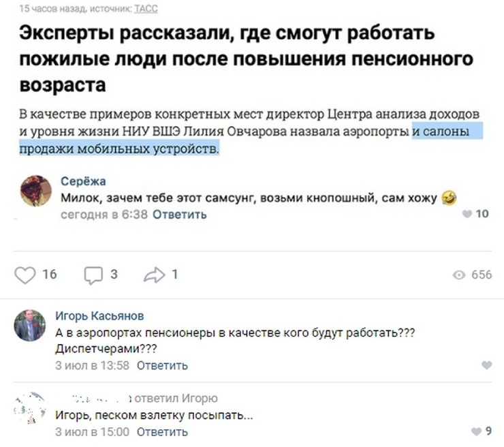Reply to Серёжа's comment
This screenshot has width=504, height=447.
[x=179, y=214]
